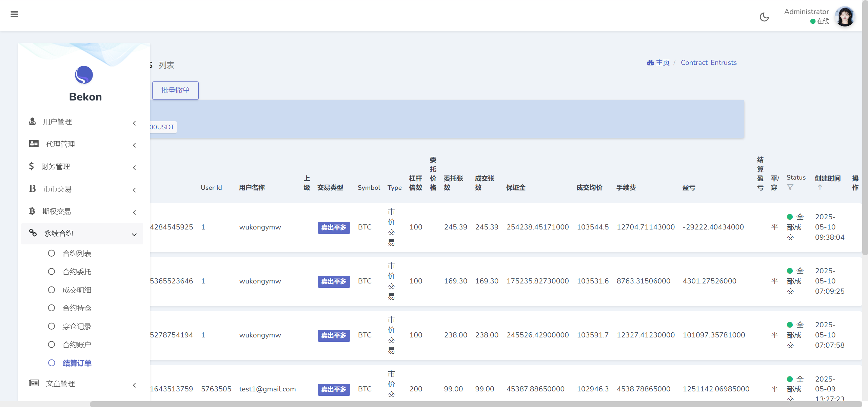Select the 合约持仓 radio item
The image size is (868, 407).
pyautogui.click(x=52, y=308)
